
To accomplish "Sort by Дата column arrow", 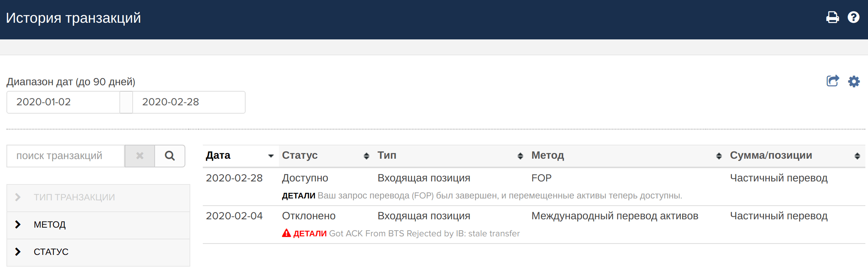I will (271, 156).
